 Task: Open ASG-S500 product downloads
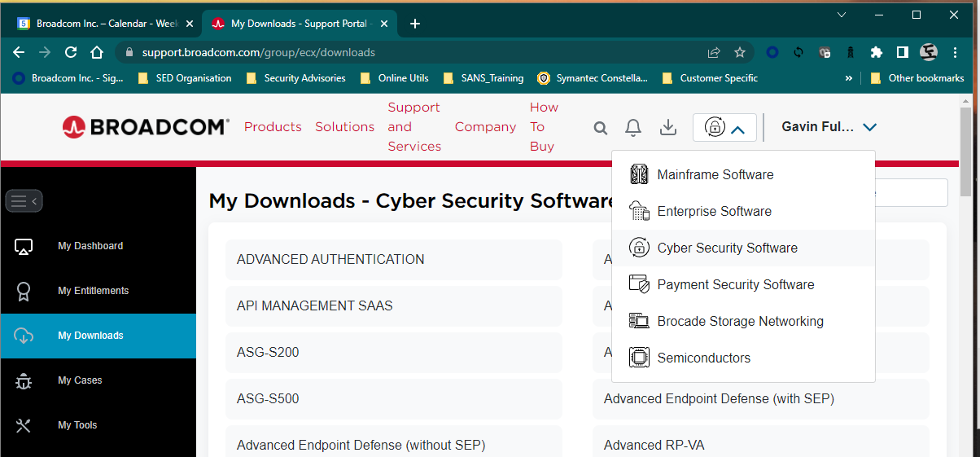[x=394, y=399]
